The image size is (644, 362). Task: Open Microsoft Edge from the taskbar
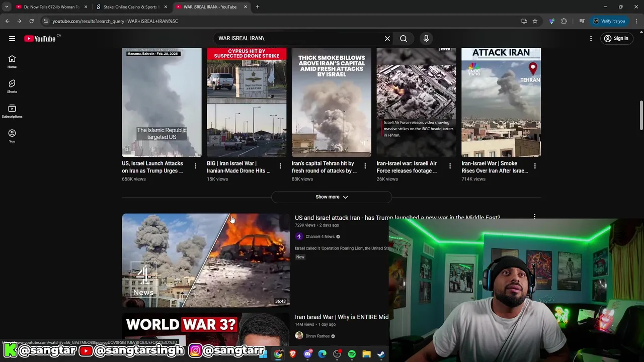[323, 354]
